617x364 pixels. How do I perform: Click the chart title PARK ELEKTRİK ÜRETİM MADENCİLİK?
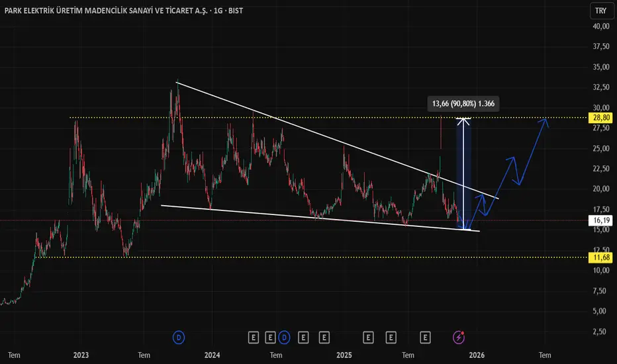[x=124, y=11]
